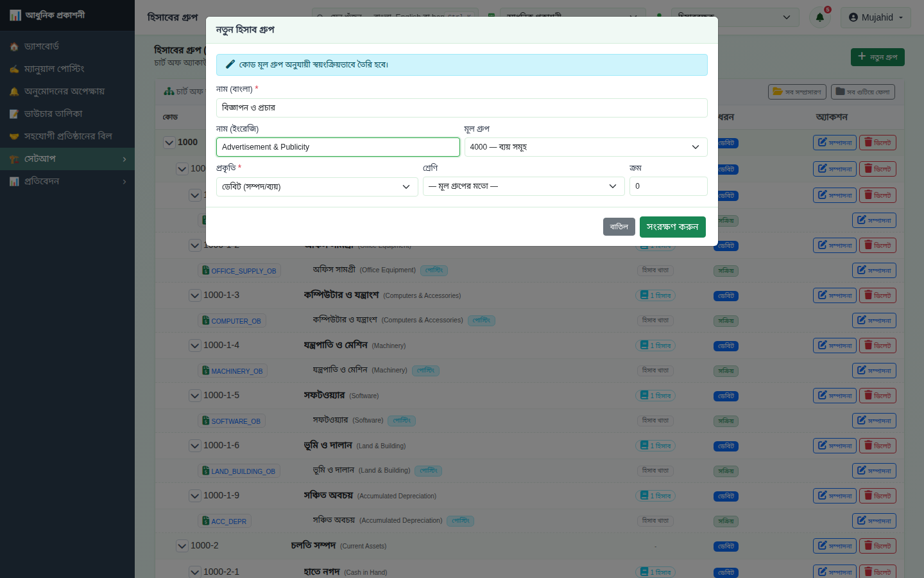Viewport: 924px width, 578px height.
Task: Click the নতুন গ্রুপ button
Action: [878, 57]
